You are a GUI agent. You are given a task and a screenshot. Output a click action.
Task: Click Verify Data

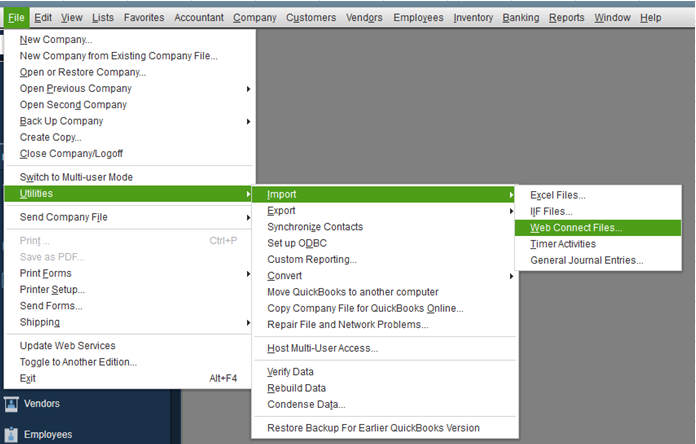(x=385, y=372)
